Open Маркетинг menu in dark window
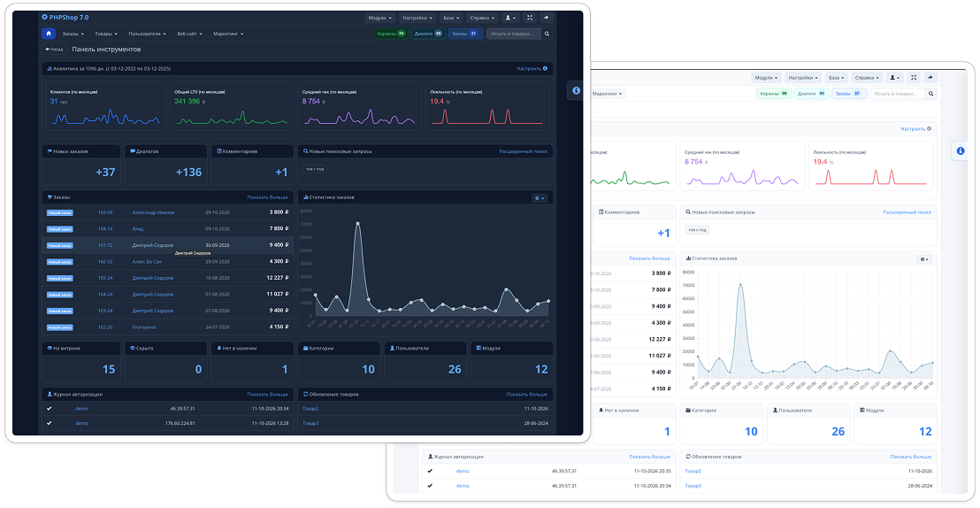 [x=228, y=34]
